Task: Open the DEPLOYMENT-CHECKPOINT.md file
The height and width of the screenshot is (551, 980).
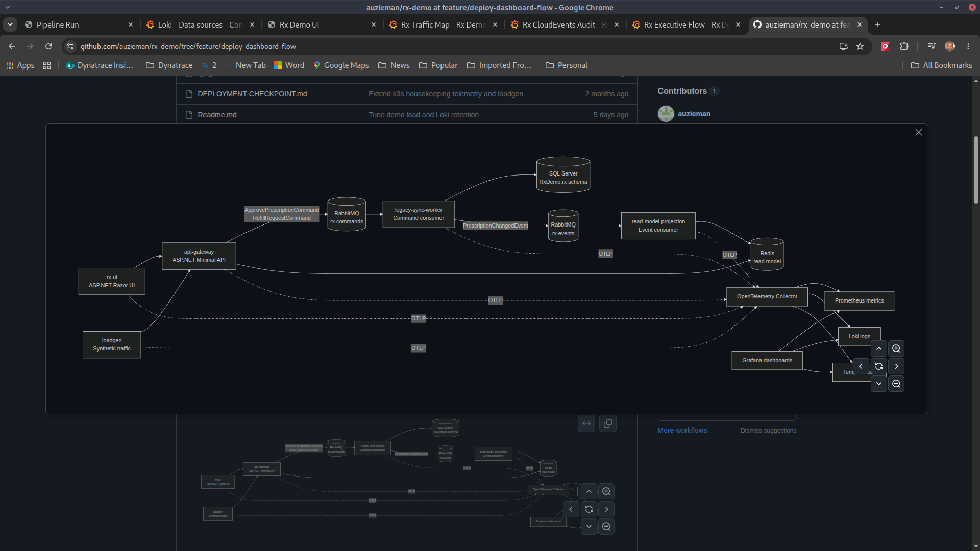Action: point(252,94)
